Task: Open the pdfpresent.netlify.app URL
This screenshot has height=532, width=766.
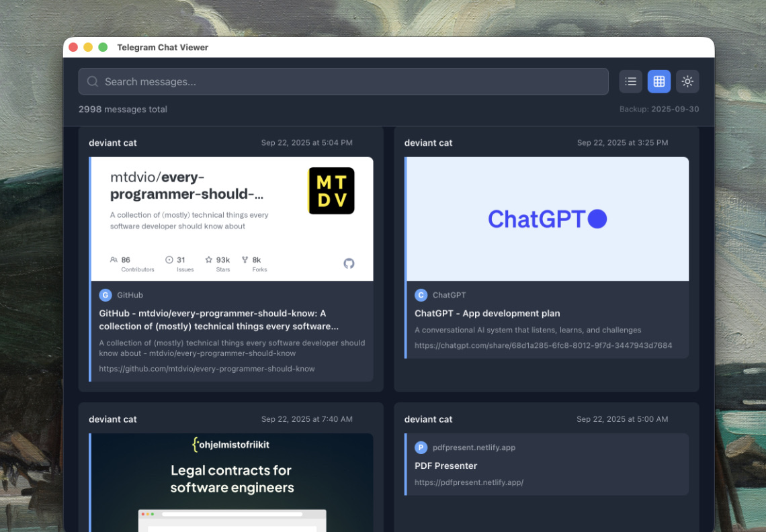Action: pyautogui.click(x=469, y=482)
